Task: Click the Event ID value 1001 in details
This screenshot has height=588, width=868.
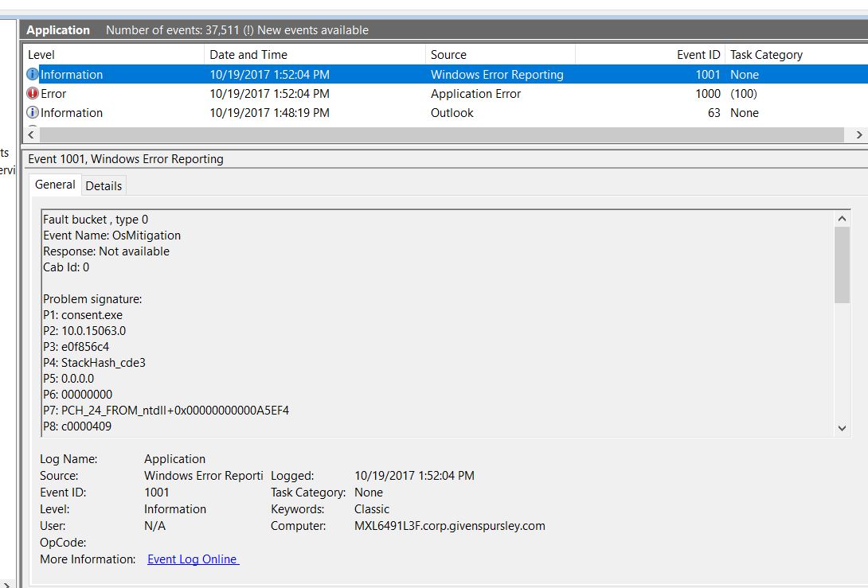Action: pos(157,493)
